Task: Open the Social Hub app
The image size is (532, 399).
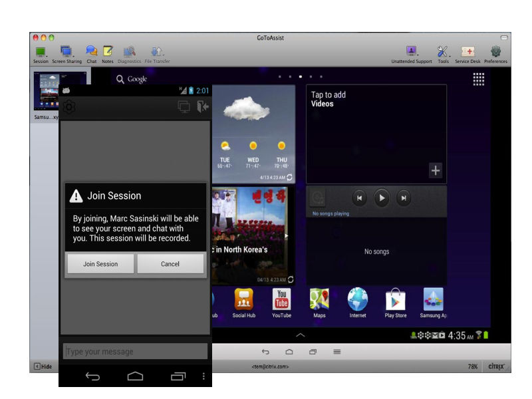Action: pyautogui.click(x=243, y=303)
